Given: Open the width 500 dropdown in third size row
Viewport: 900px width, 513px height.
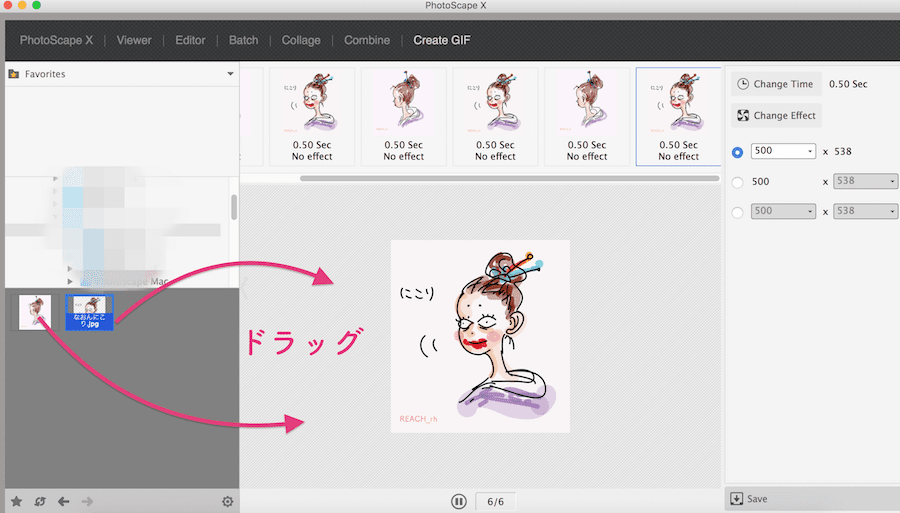Looking at the screenshot, I should 783,211.
